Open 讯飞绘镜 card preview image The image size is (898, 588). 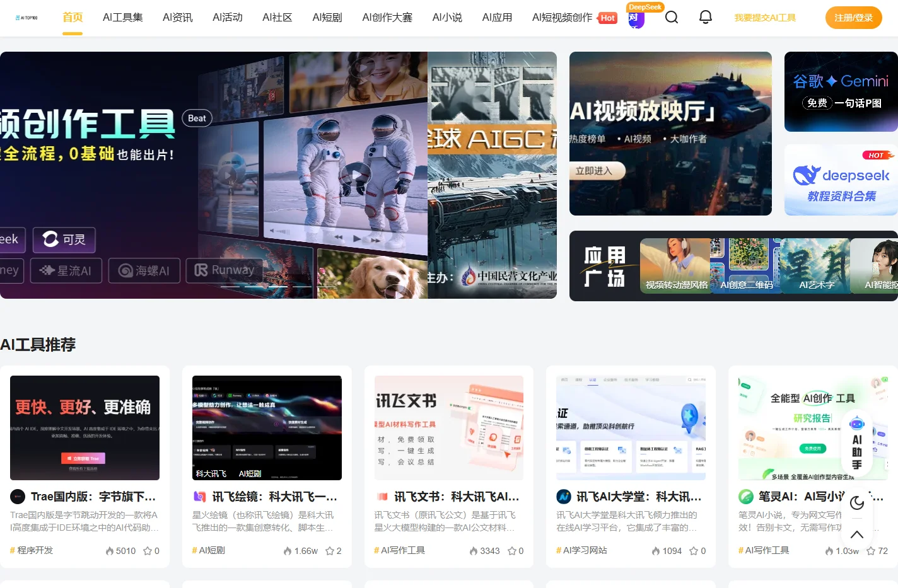pyautogui.click(x=267, y=428)
